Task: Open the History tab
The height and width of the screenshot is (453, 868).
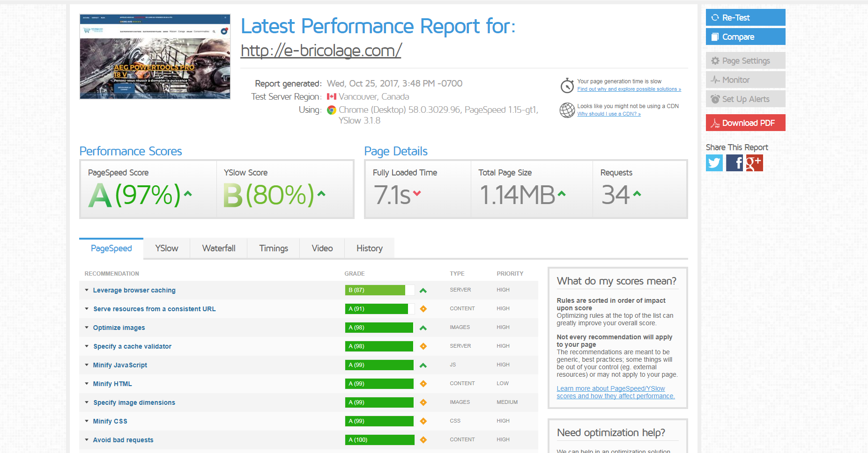Action: (370, 248)
